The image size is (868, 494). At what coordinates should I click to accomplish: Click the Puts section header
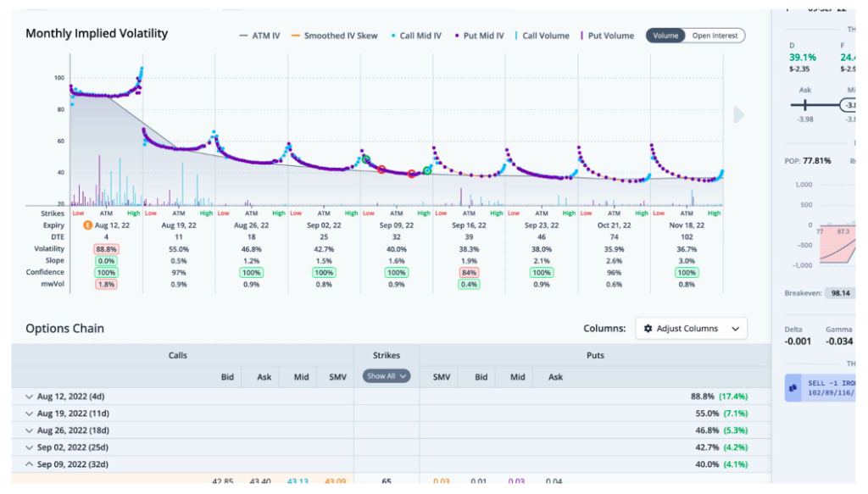pyautogui.click(x=595, y=355)
